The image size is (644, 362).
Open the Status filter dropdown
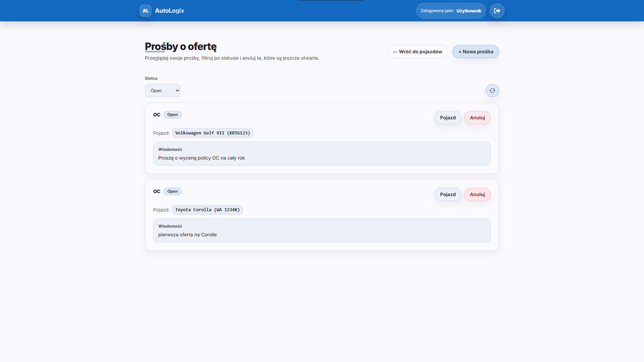[x=163, y=90]
